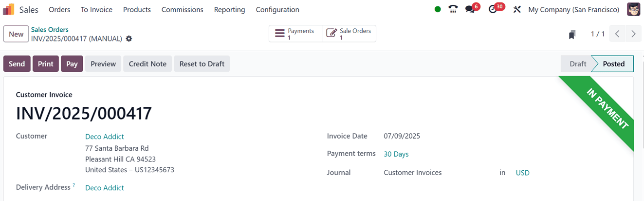The width and height of the screenshot is (644, 201).
Task: Click the Credit Note button
Action: click(147, 64)
